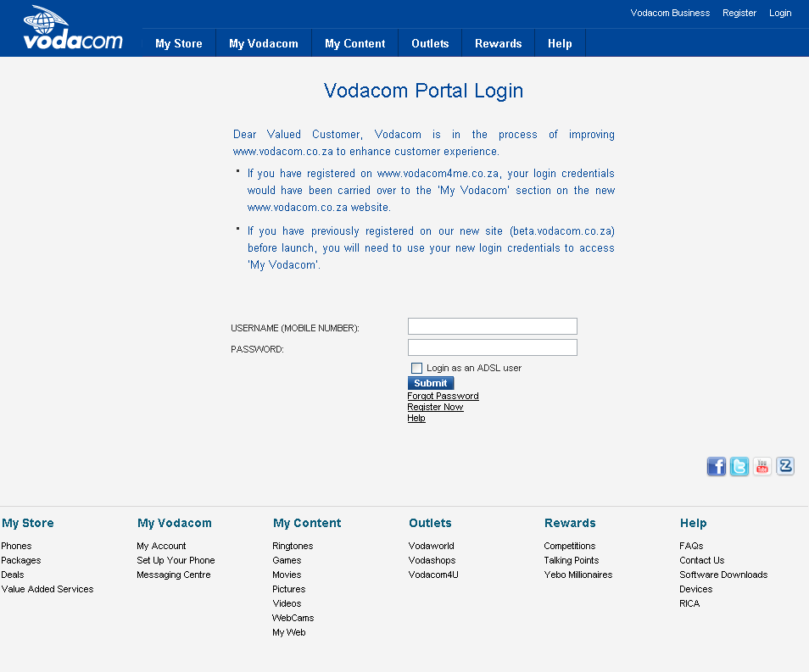Open the Messaging Centre footer link
809x672 pixels.
click(x=174, y=575)
